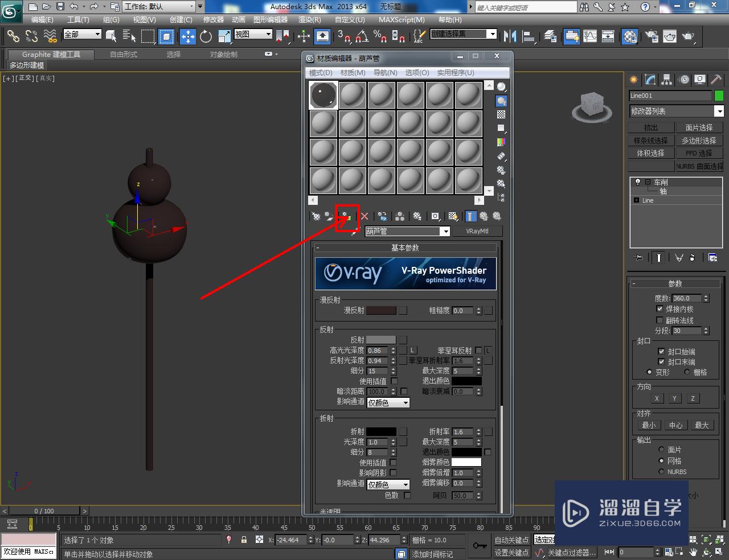
Task: Click Make Unique icon in material editor
Action: 400,216
